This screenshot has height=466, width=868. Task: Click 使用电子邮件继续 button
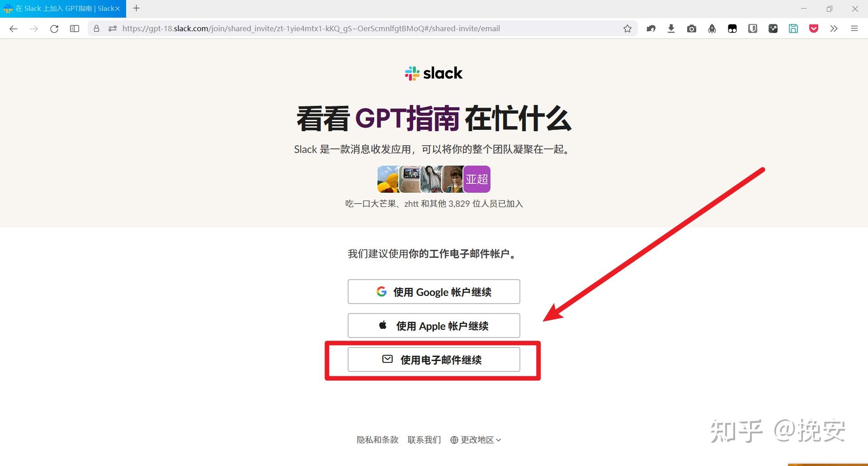pos(434,360)
